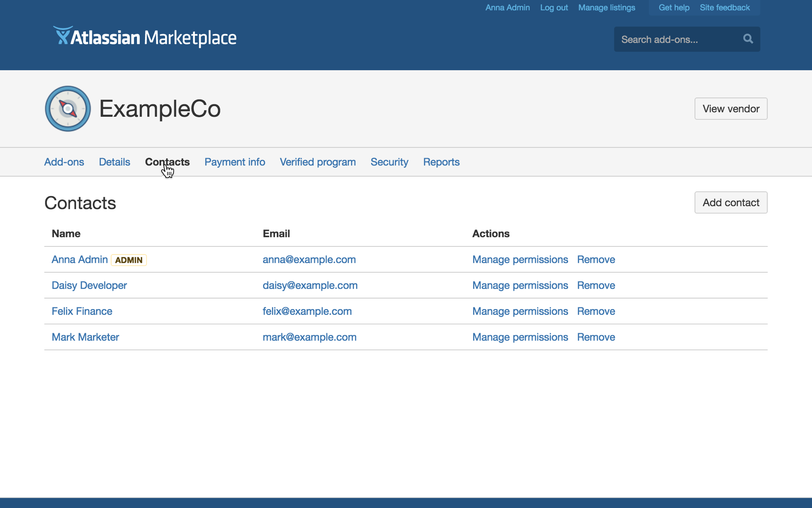This screenshot has width=812, height=508.
Task: Click the Get help link
Action: pos(674,8)
